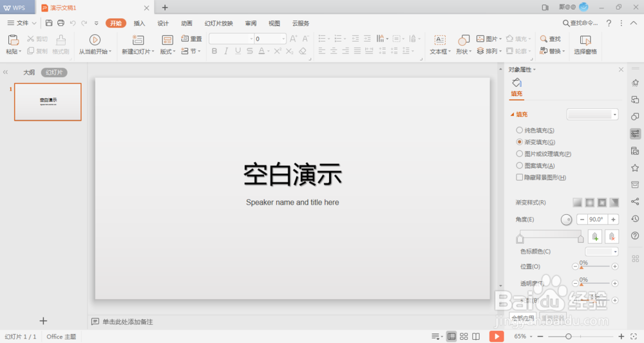Click the Undo arrow icon

(73, 23)
